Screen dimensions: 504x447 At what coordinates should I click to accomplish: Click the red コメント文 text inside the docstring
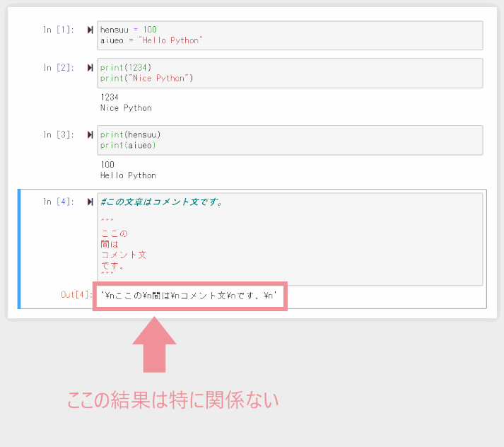[124, 255]
